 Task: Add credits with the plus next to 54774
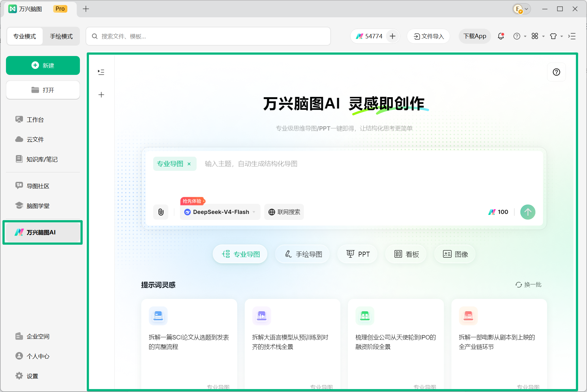click(393, 36)
